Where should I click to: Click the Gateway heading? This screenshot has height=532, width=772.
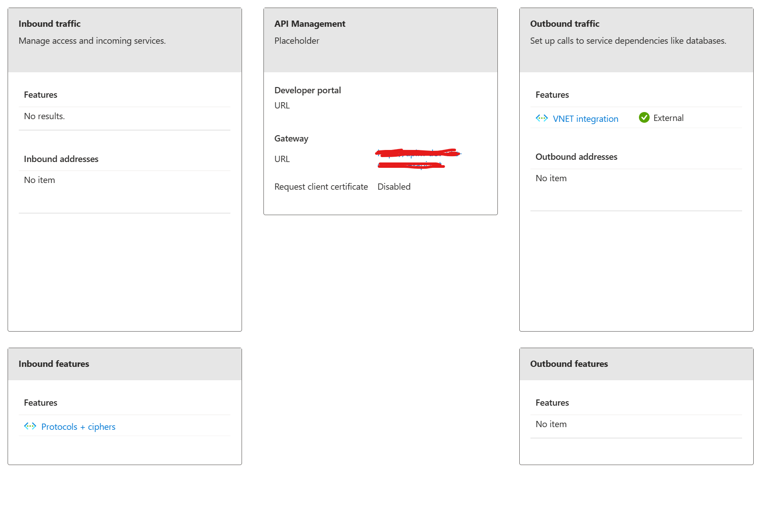point(292,138)
